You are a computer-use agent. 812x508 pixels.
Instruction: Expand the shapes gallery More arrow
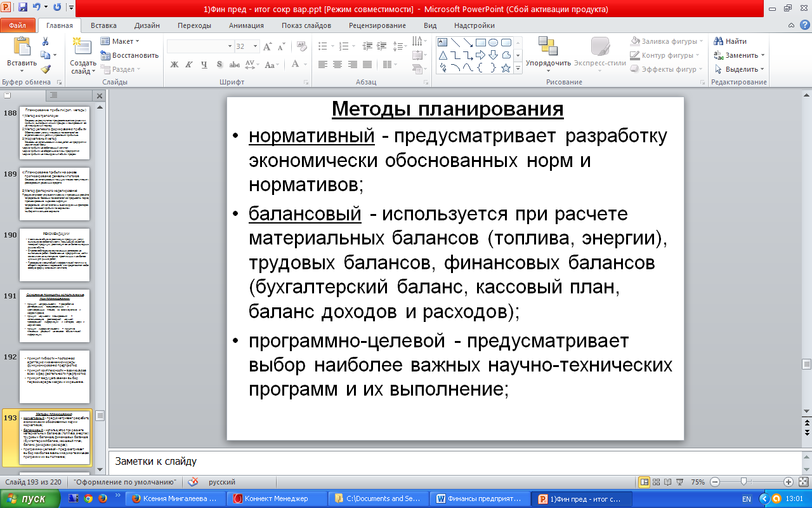pyautogui.click(x=518, y=68)
